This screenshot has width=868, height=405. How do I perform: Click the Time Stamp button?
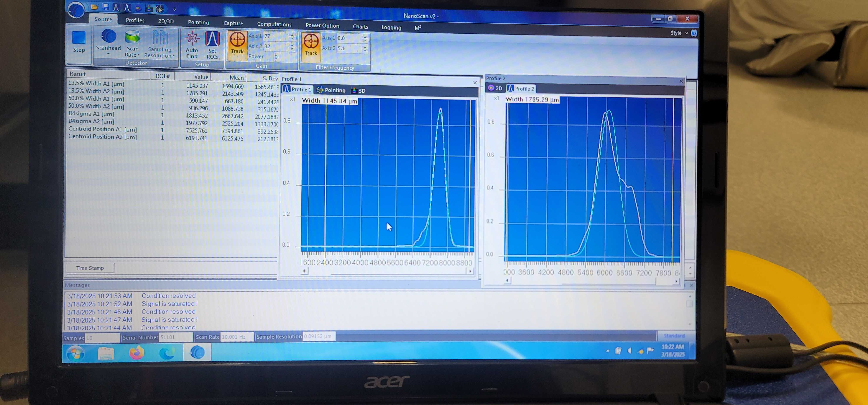coord(90,268)
